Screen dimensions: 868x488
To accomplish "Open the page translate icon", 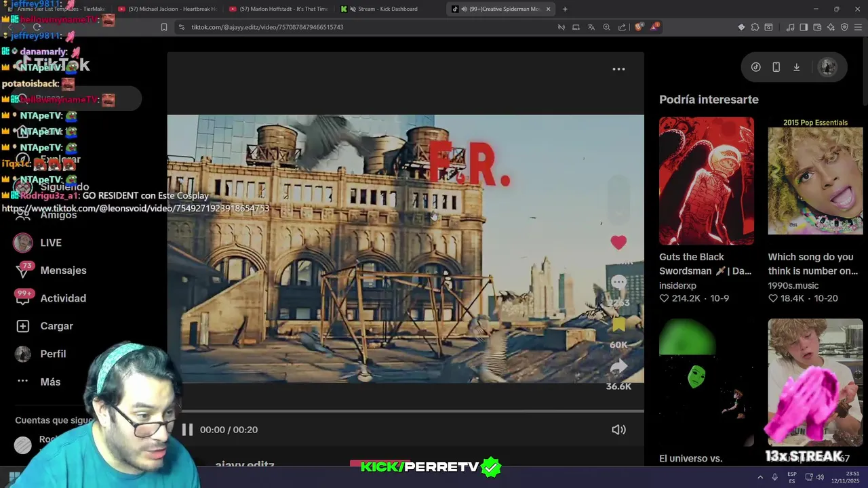I will pos(591,27).
